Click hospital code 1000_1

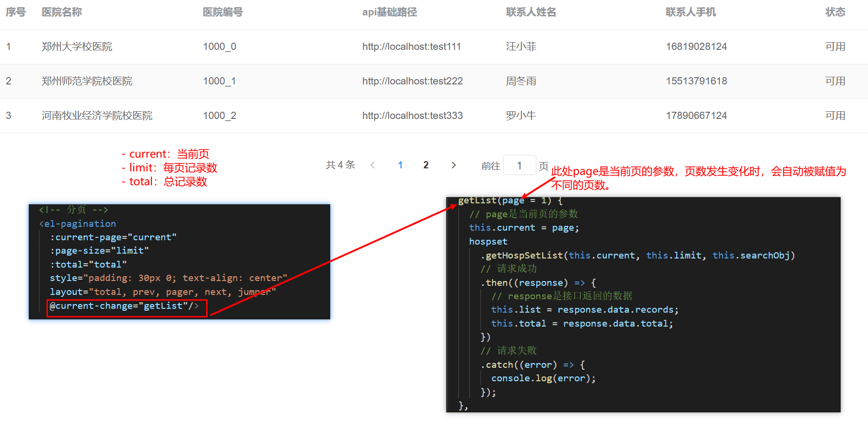[x=220, y=81]
